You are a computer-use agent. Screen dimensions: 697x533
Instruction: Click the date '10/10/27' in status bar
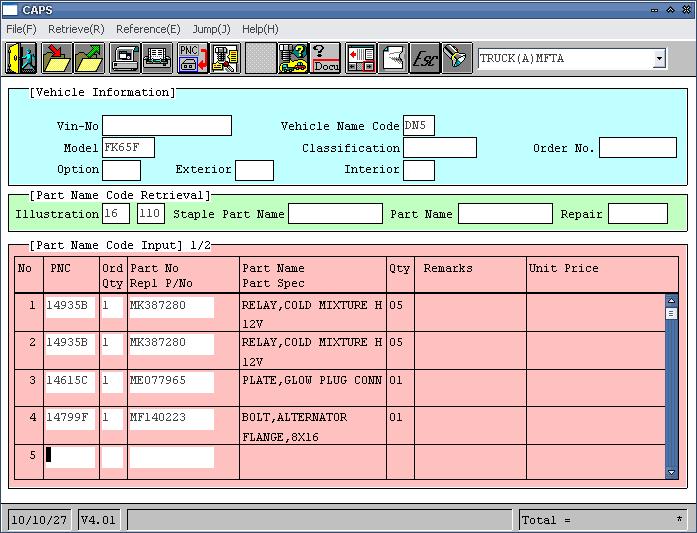[39, 520]
